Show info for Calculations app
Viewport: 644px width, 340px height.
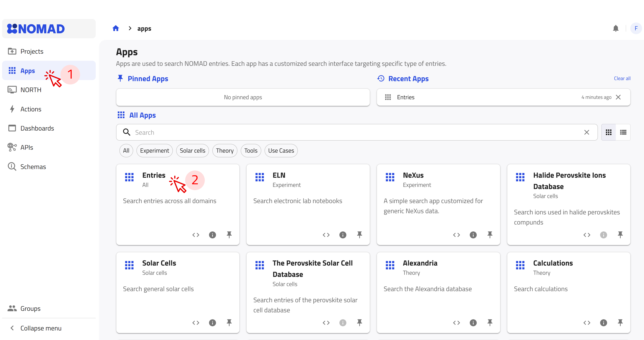pos(603,323)
